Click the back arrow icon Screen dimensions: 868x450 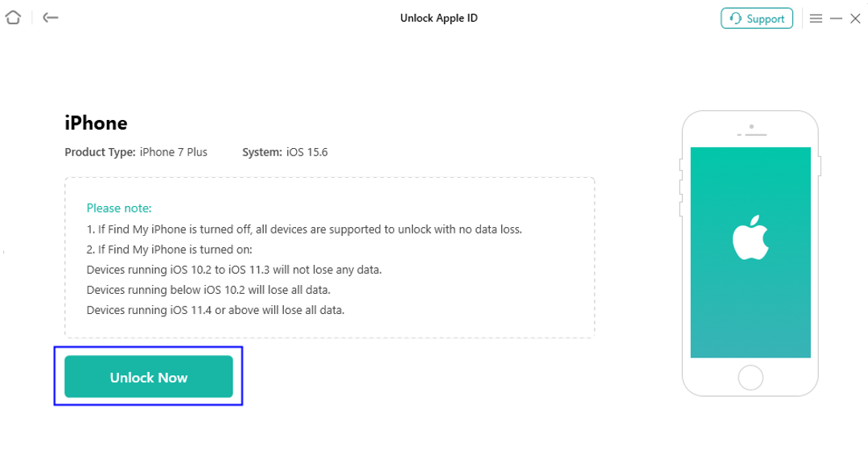[51, 18]
